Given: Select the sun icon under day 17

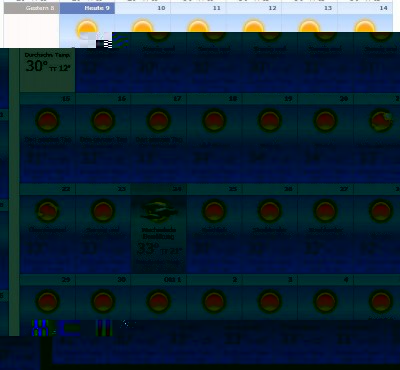Looking at the screenshot, I should pos(159,120).
